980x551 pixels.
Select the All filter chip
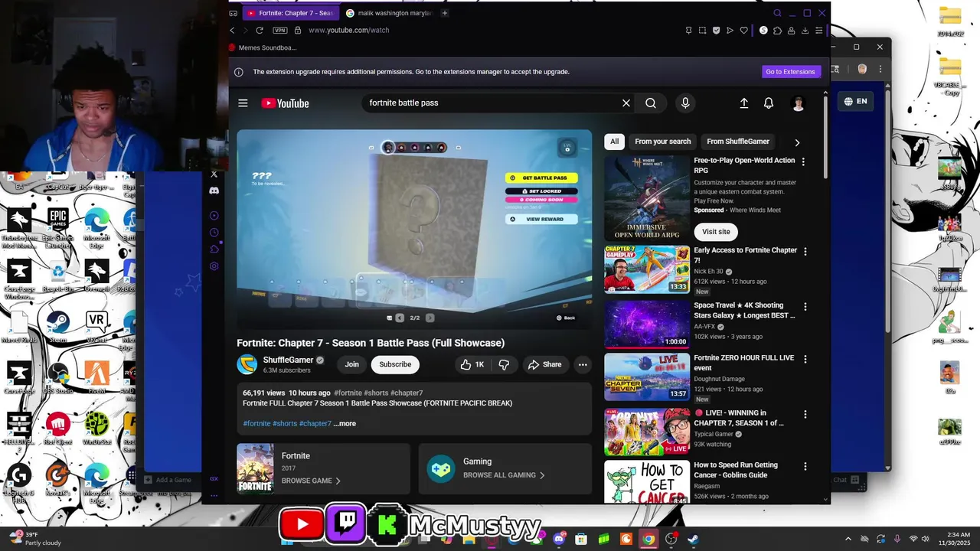point(614,142)
